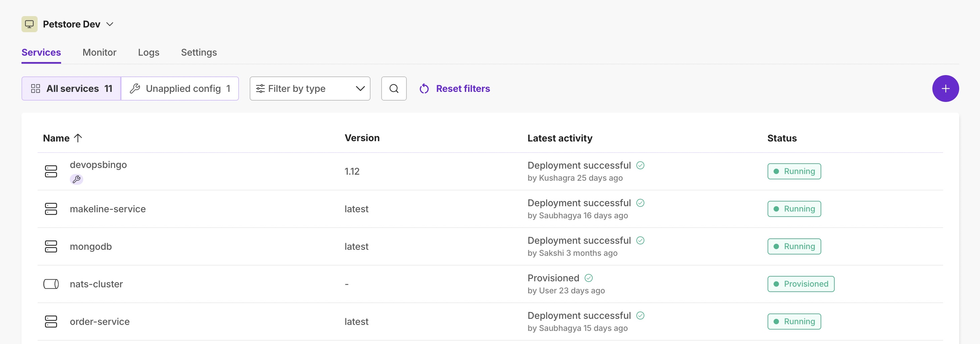Click the circular arrow reset icon
The width and height of the screenshot is (980, 344).
pos(424,89)
